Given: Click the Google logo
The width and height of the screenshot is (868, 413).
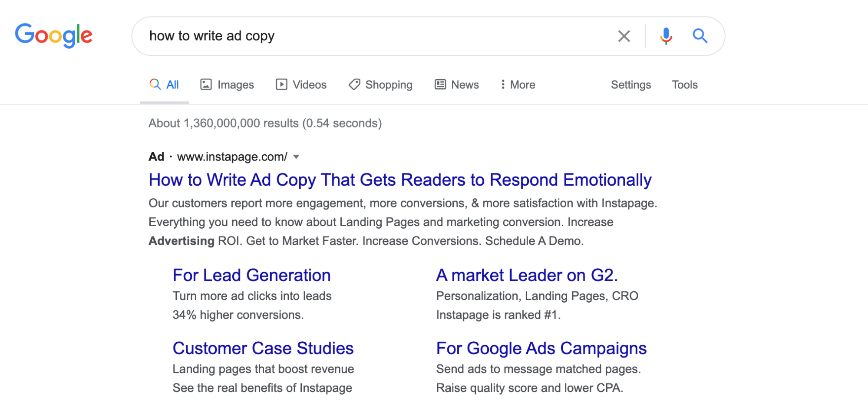Looking at the screenshot, I should [54, 35].
